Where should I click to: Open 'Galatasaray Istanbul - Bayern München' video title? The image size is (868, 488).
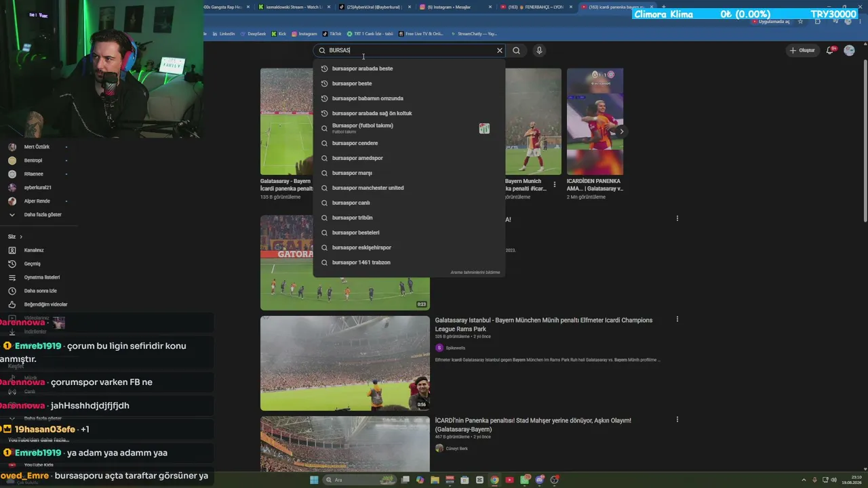[x=544, y=324]
